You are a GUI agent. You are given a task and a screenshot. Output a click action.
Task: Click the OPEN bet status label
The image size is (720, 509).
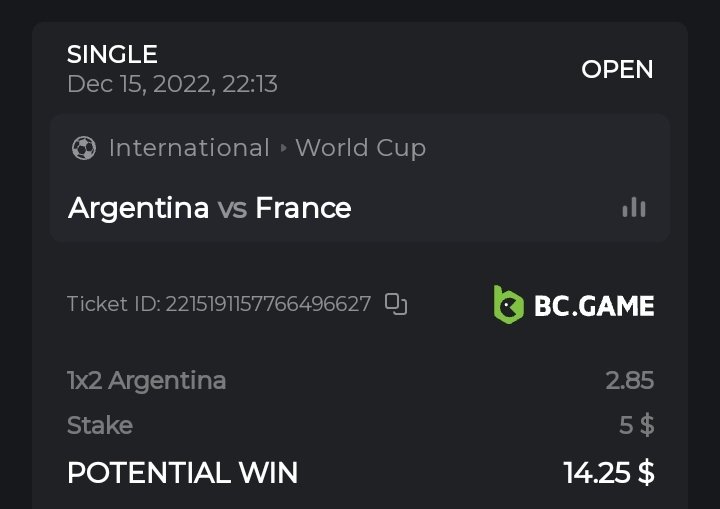pyautogui.click(x=617, y=69)
